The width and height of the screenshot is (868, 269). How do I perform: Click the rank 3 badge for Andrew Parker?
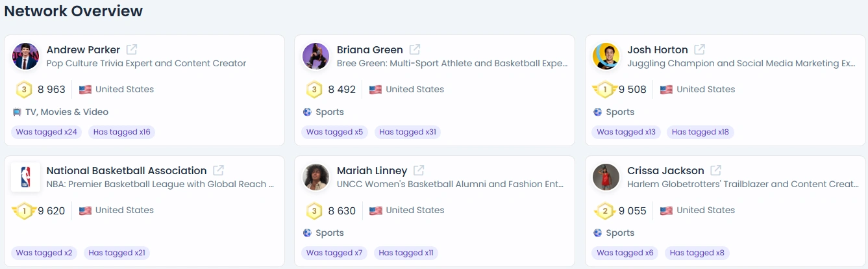pos(24,90)
